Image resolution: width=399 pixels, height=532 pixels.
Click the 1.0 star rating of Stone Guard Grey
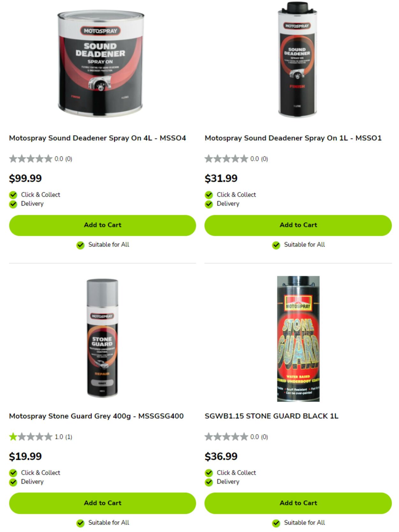click(31, 437)
